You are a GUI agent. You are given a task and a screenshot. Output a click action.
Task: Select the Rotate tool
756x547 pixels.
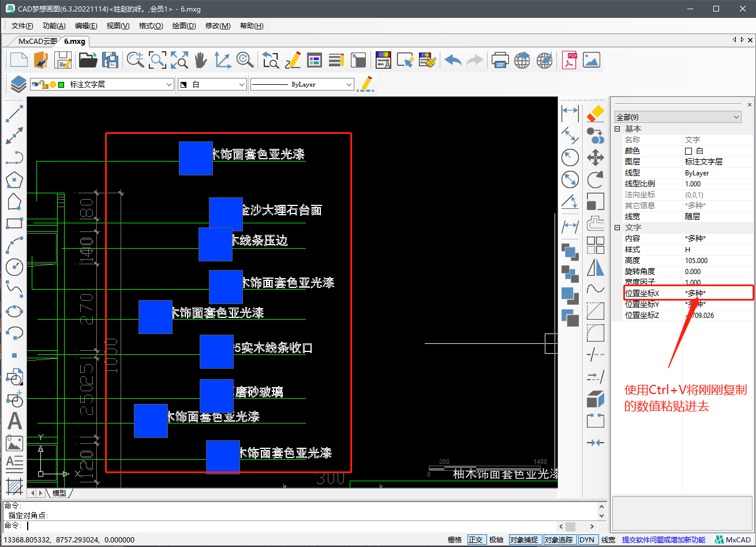[x=595, y=179]
